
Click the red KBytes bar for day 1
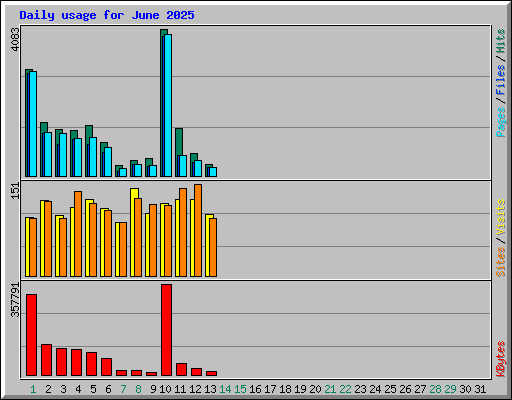coord(31,335)
